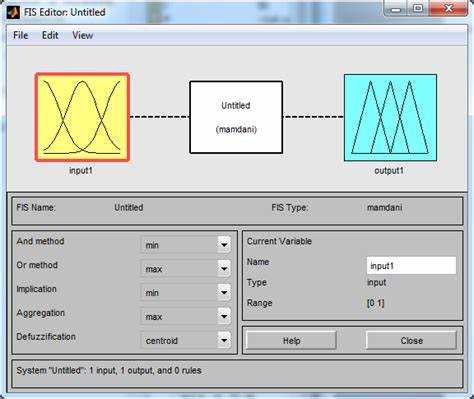Click the Name field containing input1
This screenshot has height=399, width=474.
click(x=411, y=266)
